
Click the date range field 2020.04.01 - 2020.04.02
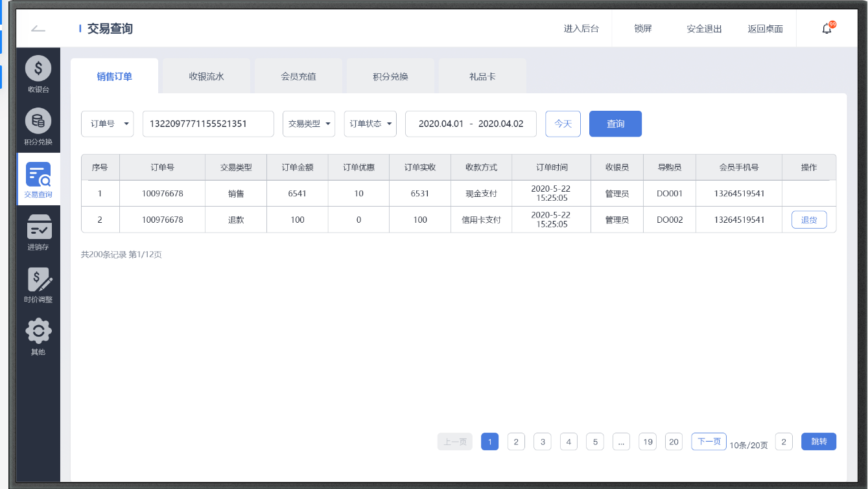(x=471, y=124)
